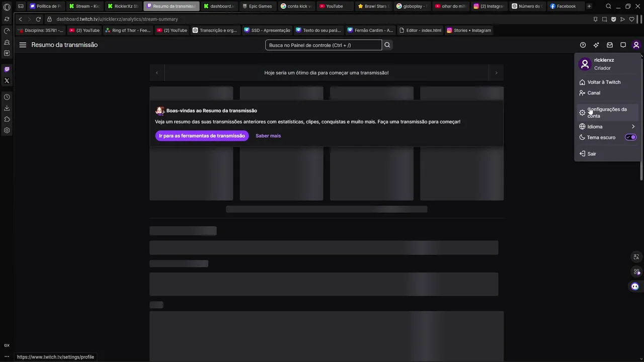Click the Busca no Painel de controle field
644x362 pixels.
point(324,45)
